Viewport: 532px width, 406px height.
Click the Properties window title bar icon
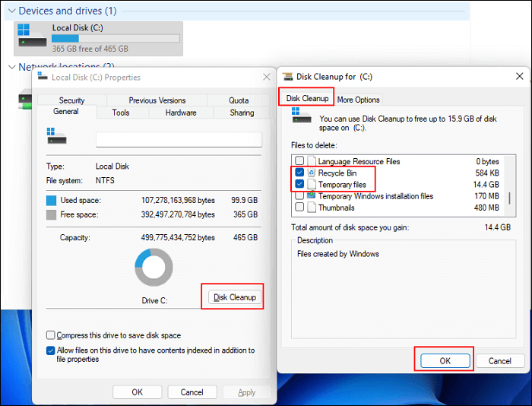tap(43, 76)
